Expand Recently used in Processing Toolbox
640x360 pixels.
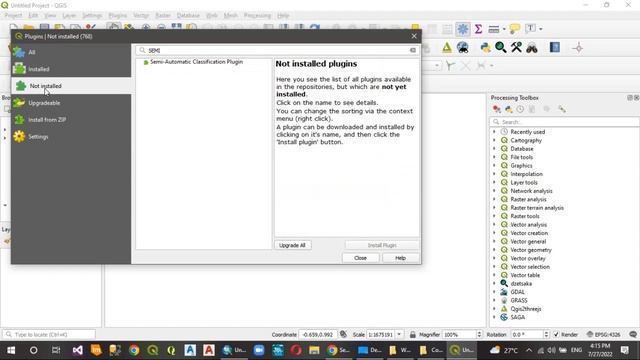coord(494,132)
